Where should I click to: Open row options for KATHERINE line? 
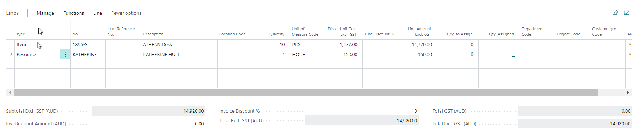[x=65, y=54]
